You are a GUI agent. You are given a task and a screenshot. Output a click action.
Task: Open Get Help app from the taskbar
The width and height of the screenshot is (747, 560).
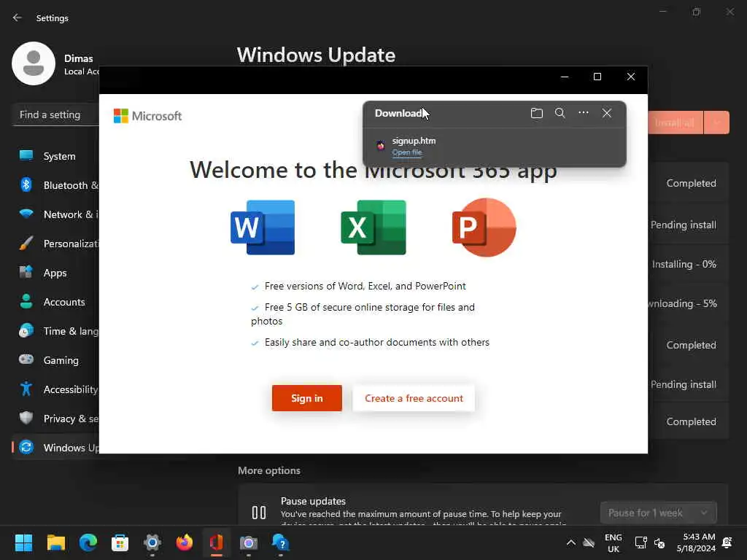pos(281,542)
